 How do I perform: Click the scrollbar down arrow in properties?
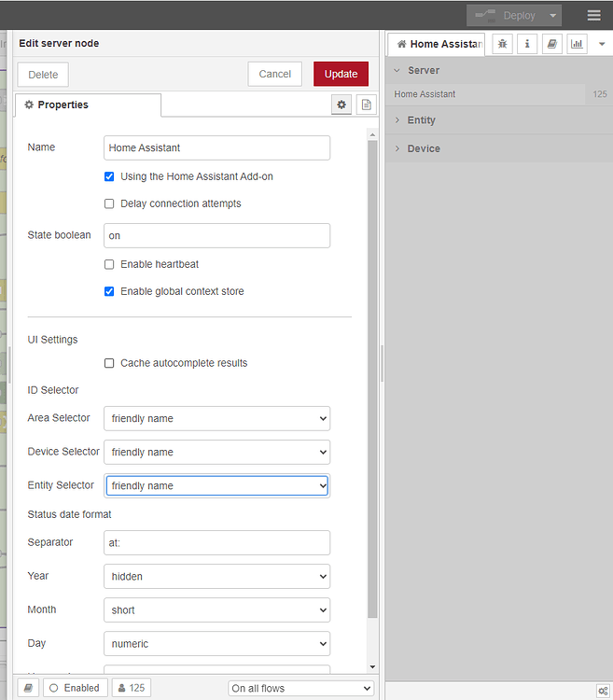pos(372,667)
